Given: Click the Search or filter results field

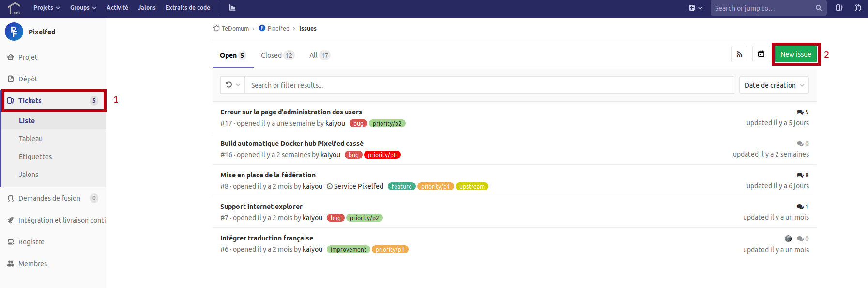Looking at the screenshot, I should point(489,85).
